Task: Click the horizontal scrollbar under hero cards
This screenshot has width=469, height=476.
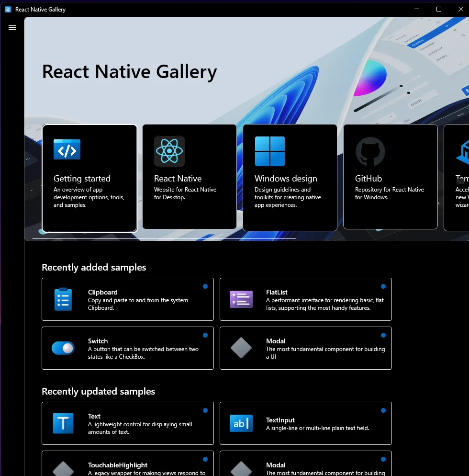Action: [x=164, y=238]
